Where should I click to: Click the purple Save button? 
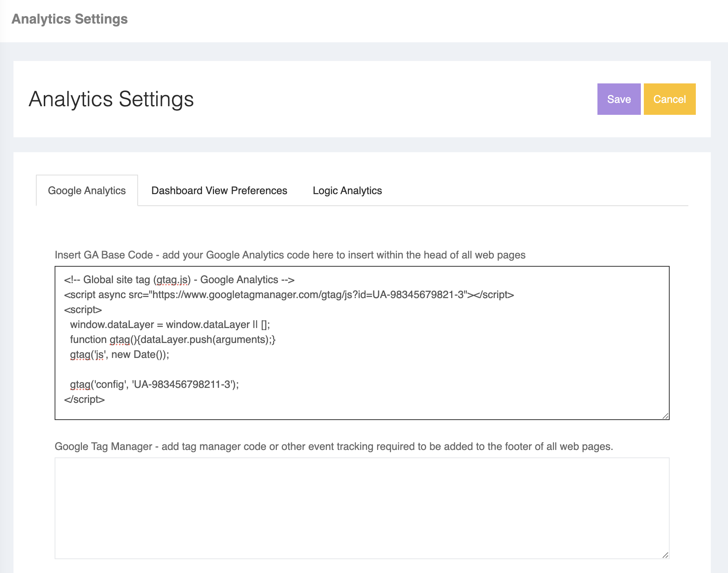coord(619,99)
